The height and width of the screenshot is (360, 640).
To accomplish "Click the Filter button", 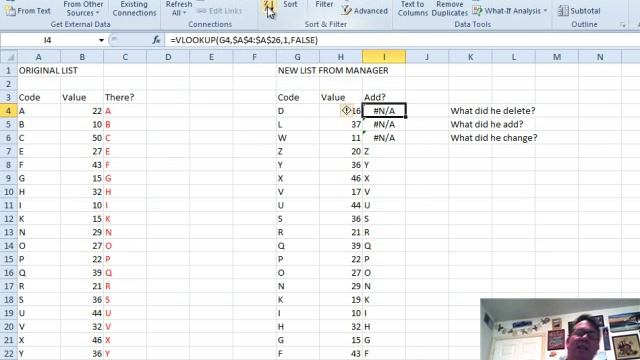I will (x=324, y=4).
